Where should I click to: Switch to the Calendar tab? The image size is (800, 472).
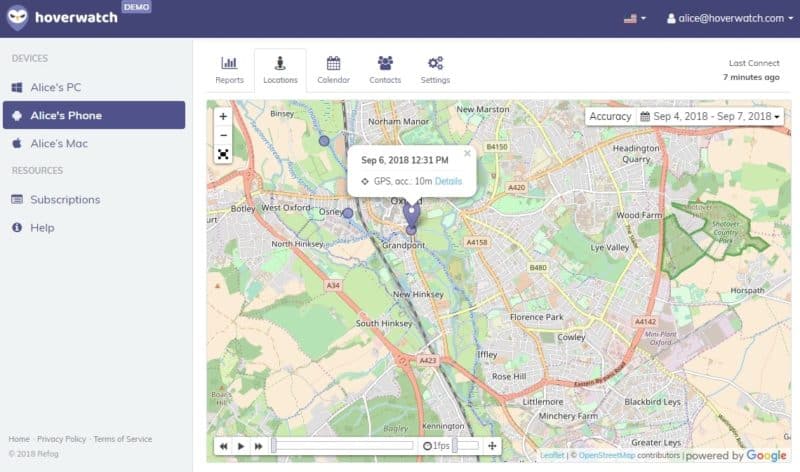pos(333,70)
